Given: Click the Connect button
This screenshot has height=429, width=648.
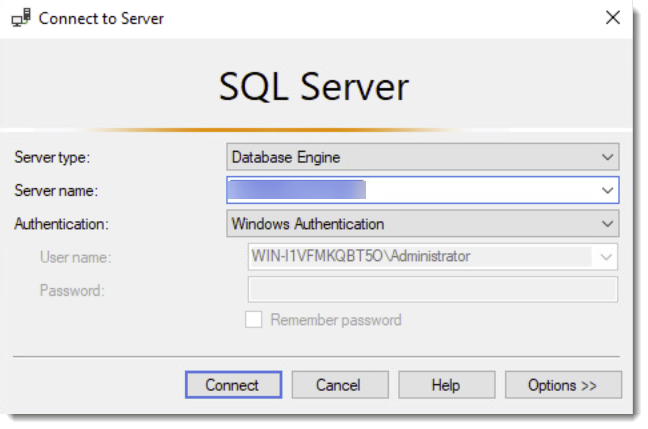Looking at the screenshot, I should pos(233,385).
